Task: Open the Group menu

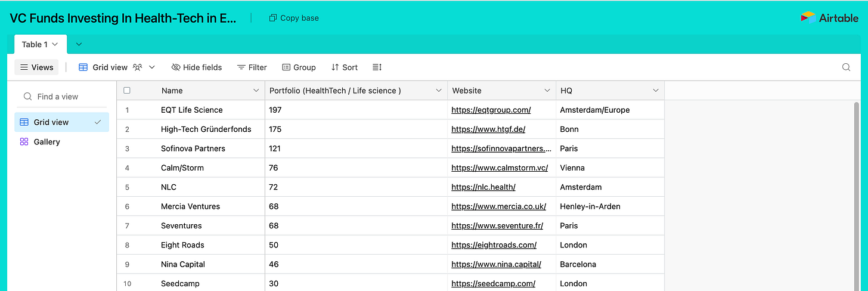Action: (299, 67)
